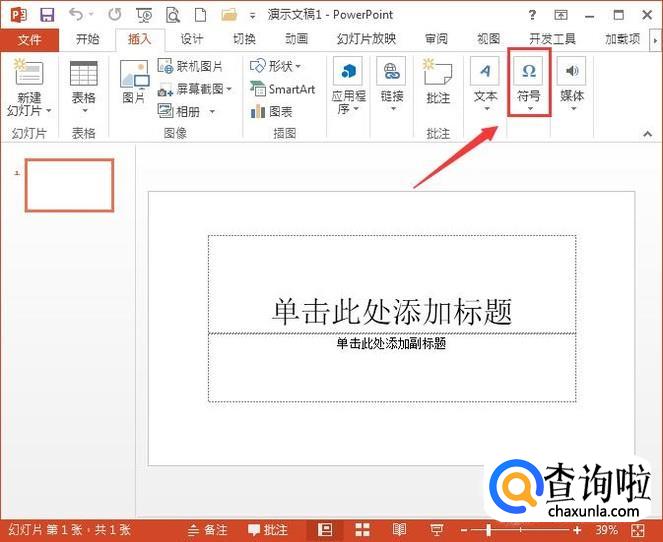663x542 pixels.
Task: Add a comment with ribbon 批注 button
Action: click(438, 82)
